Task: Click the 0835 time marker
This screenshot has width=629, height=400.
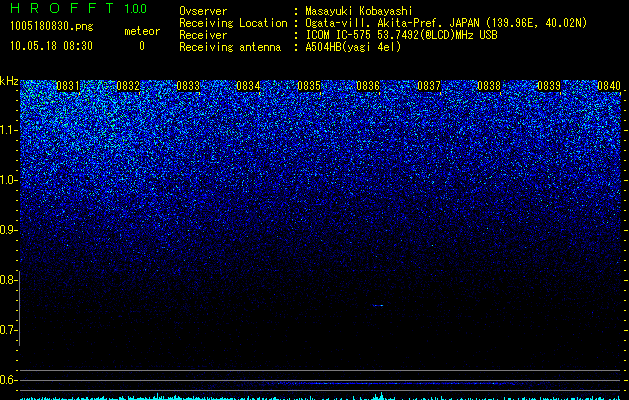Action: (x=309, y=86)
